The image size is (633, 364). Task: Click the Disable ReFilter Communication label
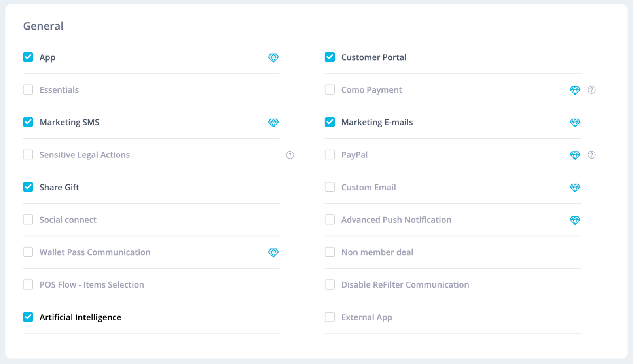405,285
